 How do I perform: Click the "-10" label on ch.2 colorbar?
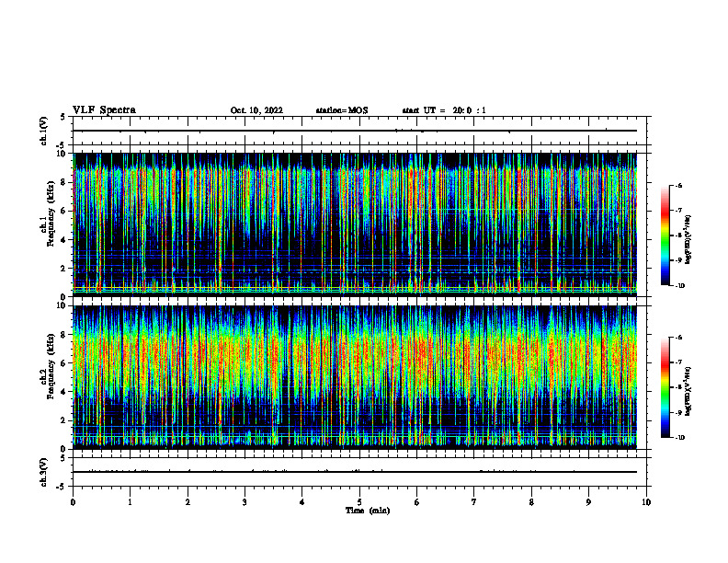coord(680,438)
